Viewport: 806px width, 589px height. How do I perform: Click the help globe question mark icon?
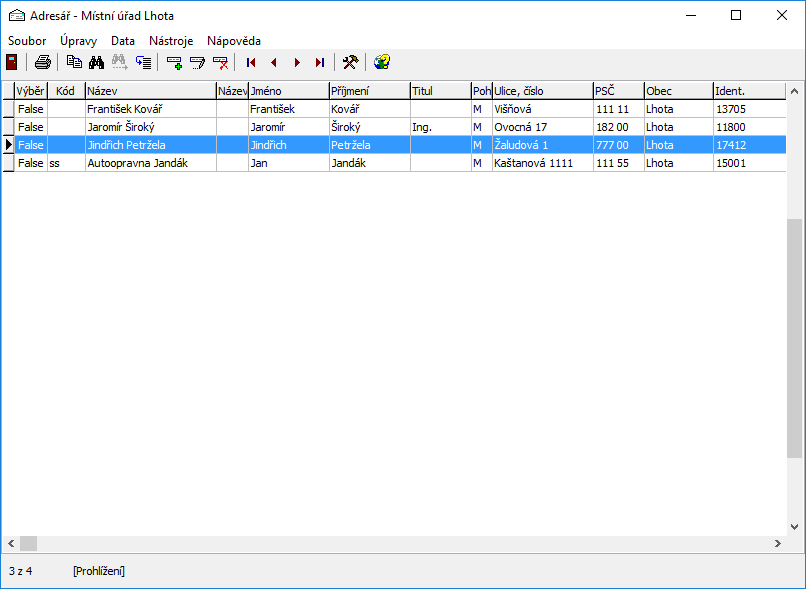point(382,62)
